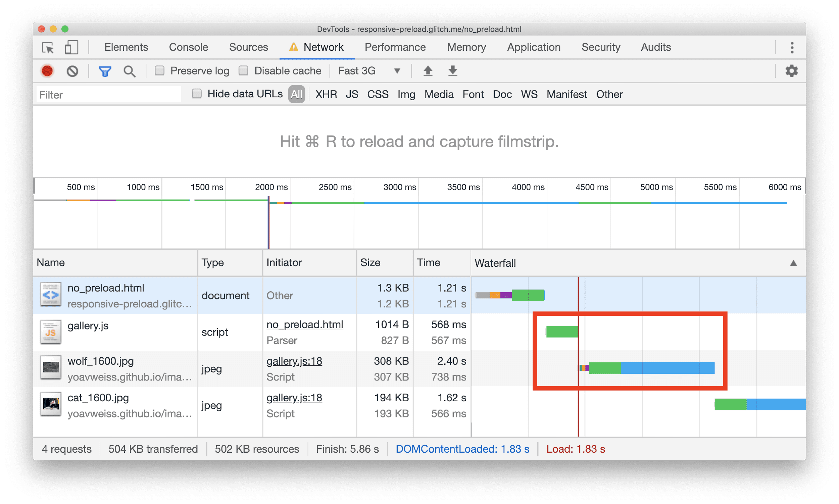Click the Export HAR file icon
Image resolution: width=839 pixels, height=504 pixels.
pyautogui.click(x=452, y=71)
